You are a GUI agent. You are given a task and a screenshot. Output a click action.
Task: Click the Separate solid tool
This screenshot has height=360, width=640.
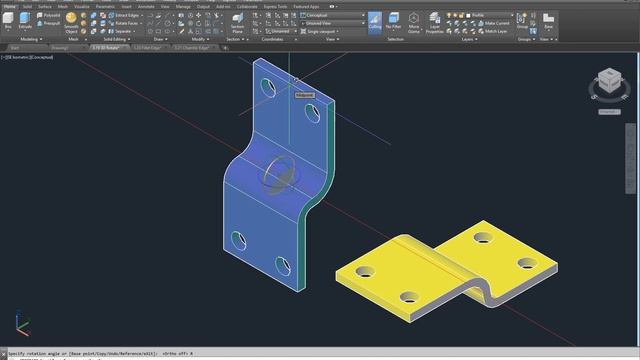pyautogui.click(x=120, y=31)
